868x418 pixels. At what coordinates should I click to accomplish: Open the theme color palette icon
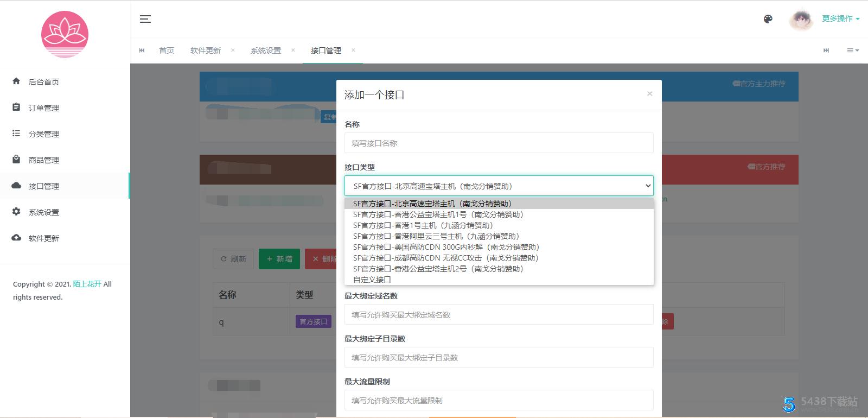click(x=768, y=19)
